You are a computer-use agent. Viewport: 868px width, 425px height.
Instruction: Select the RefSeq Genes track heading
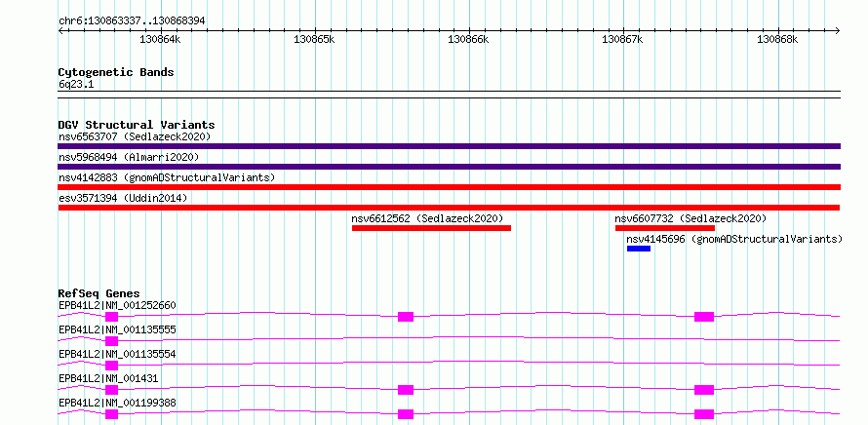tap(99, 293)
